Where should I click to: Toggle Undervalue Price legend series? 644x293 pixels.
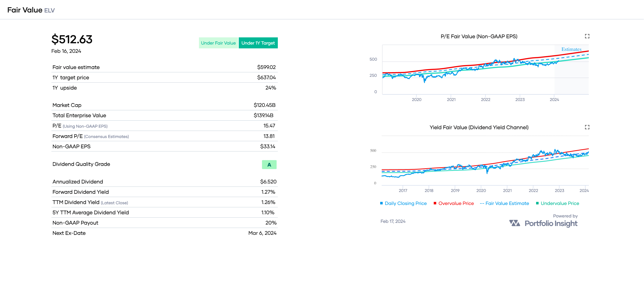557,203
